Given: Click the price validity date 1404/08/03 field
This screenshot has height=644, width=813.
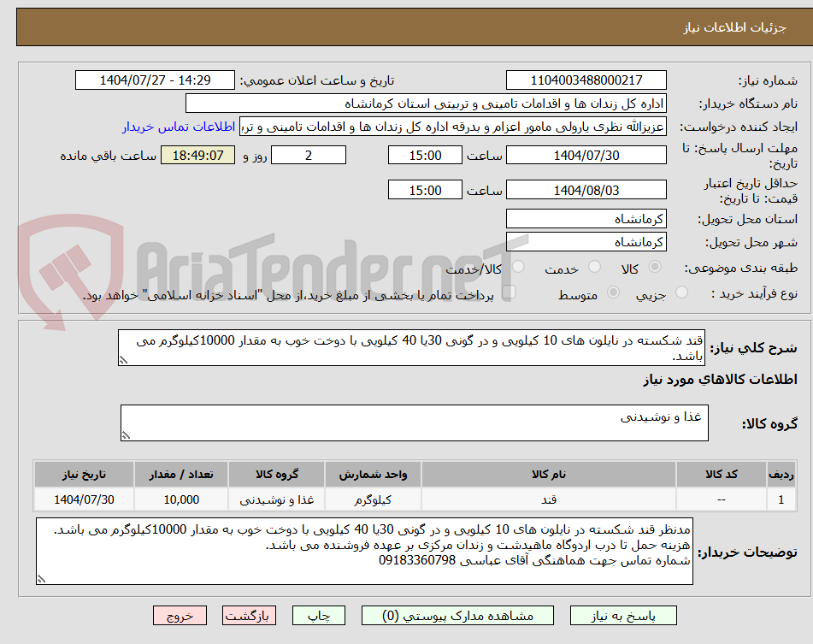Looking at the screenshot, I should [x=586, y=190].
